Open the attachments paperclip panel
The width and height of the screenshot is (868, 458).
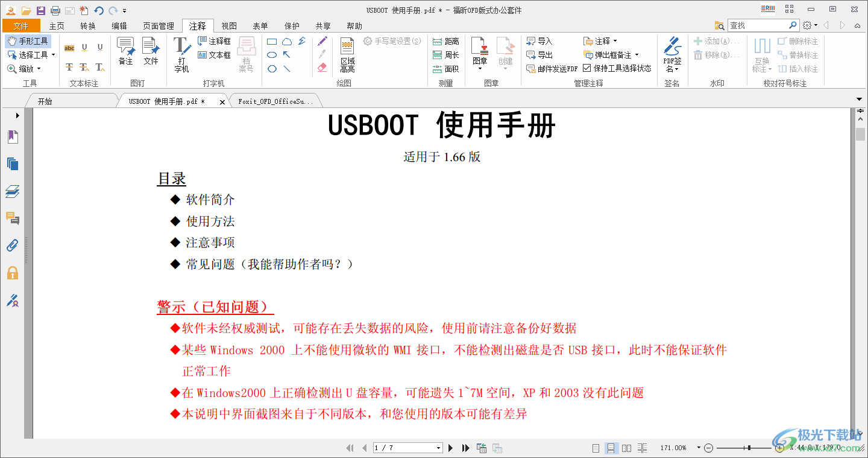pos(13,246)
